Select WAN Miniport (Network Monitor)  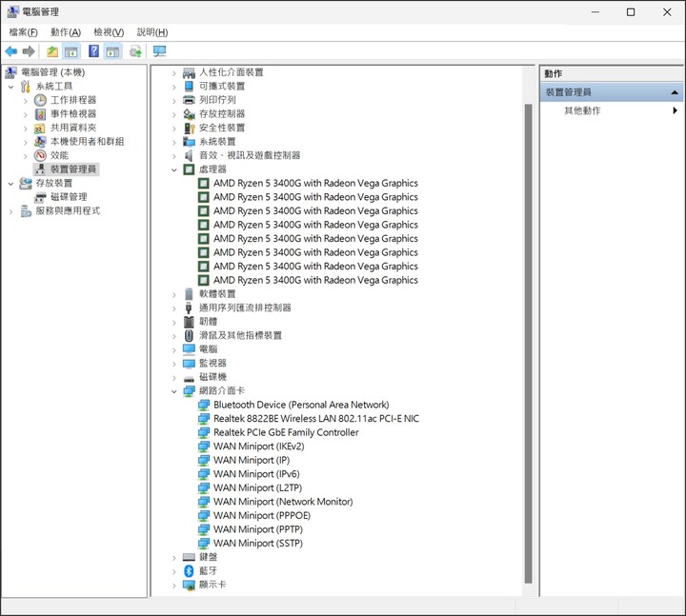click(283, 502)
